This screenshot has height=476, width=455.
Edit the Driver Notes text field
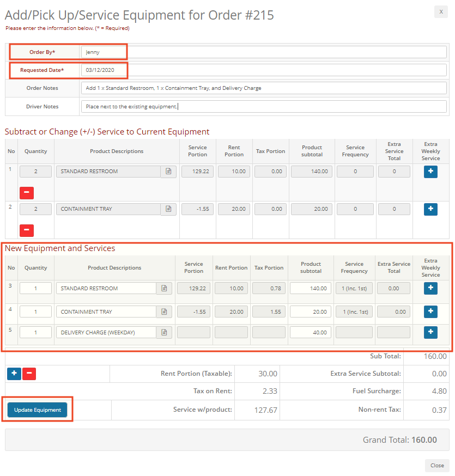click(264, 107)
